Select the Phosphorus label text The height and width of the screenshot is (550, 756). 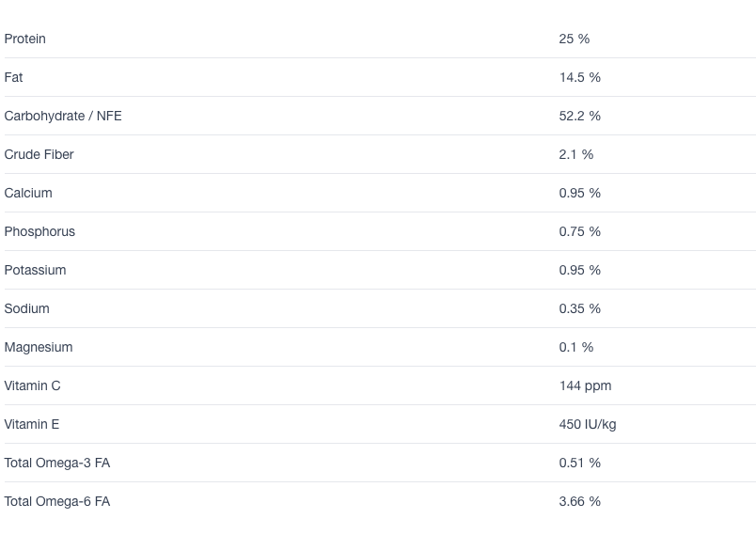click(x=39, y=231)
